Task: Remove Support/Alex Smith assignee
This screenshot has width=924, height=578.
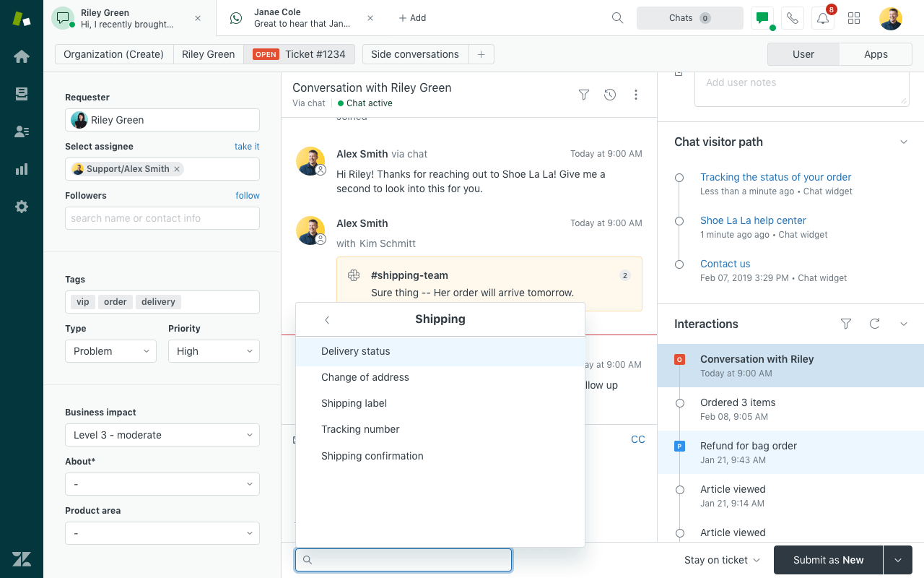Action: point(177,169)
